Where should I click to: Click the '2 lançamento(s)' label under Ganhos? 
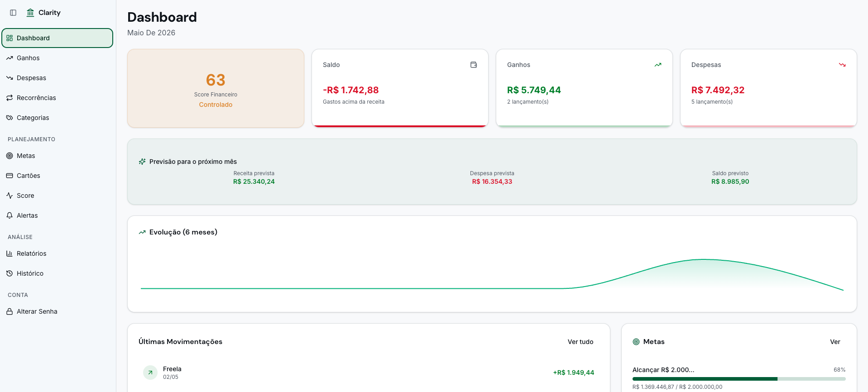(x=528, y=102)
